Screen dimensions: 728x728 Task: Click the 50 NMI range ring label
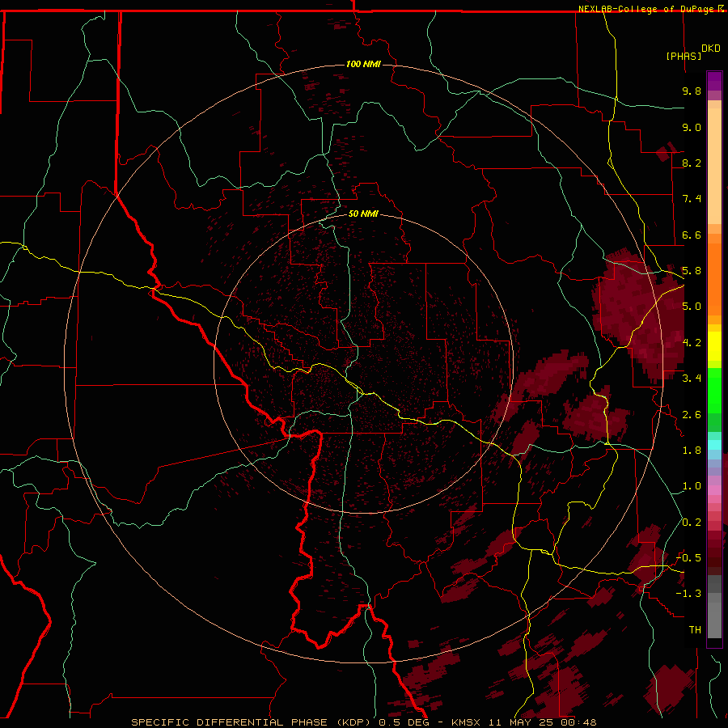363,214
